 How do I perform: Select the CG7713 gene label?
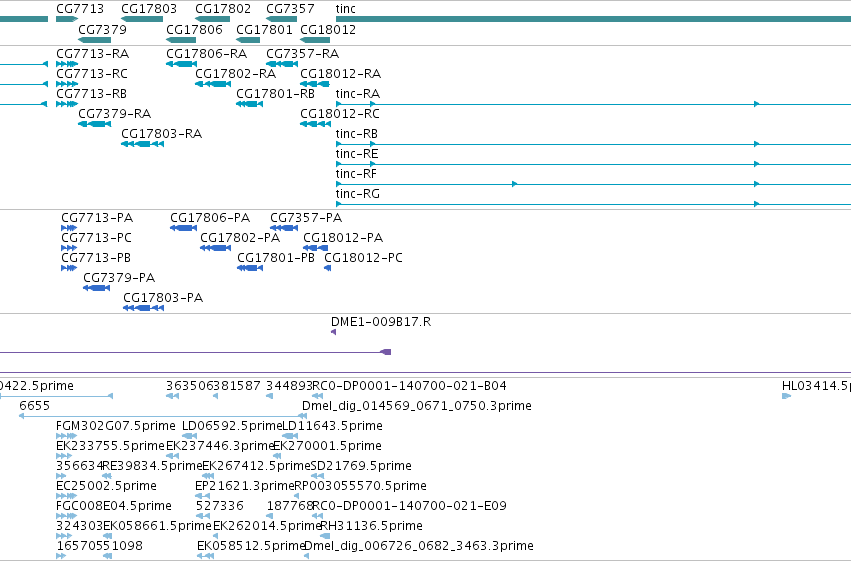pos(80,9)
